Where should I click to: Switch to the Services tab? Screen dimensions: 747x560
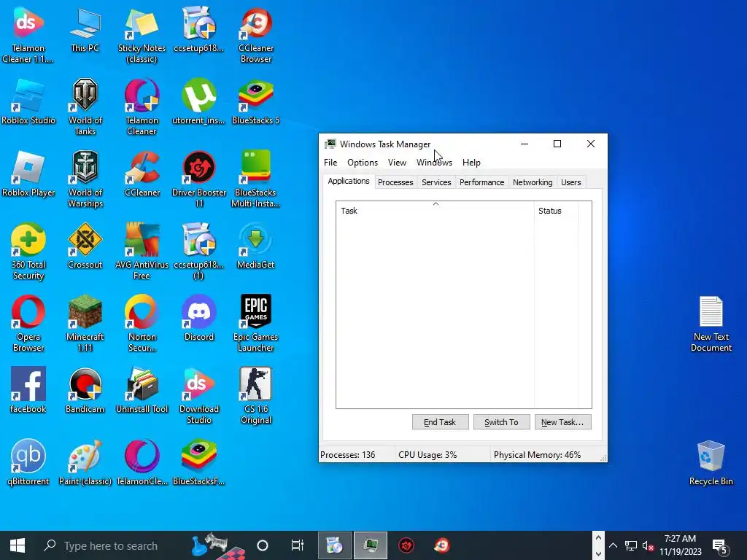436,182
